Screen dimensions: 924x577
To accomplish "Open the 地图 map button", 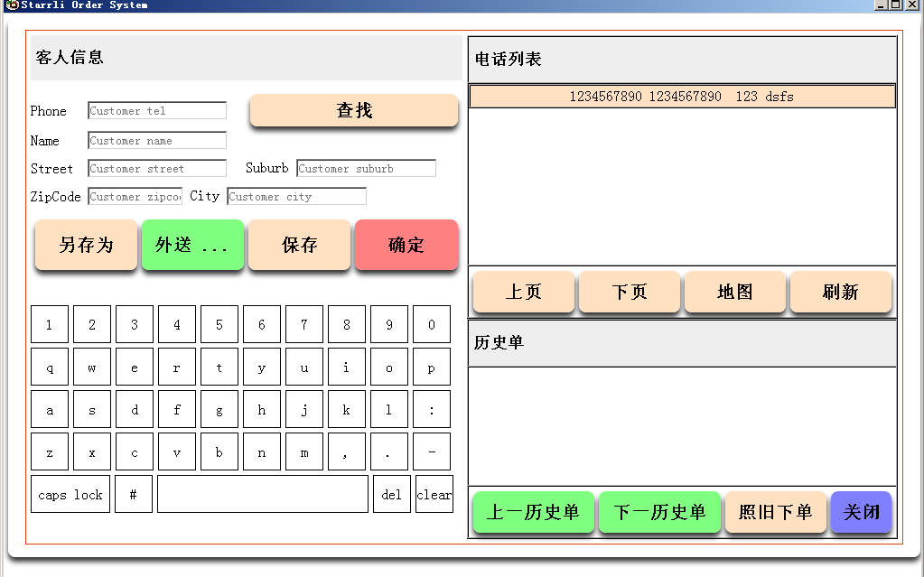I will (x=735, y=292).
